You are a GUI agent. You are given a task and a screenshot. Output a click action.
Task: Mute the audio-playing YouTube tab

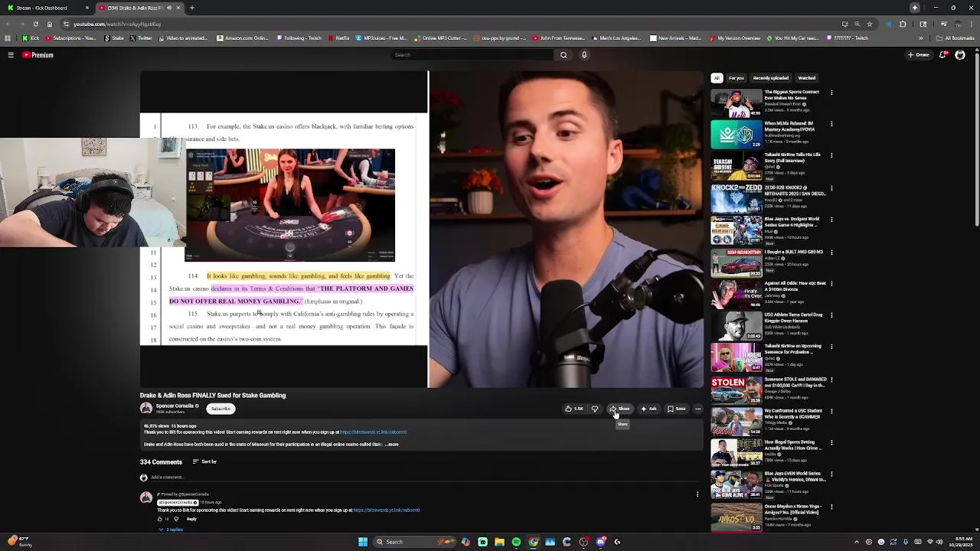[169, 8]
